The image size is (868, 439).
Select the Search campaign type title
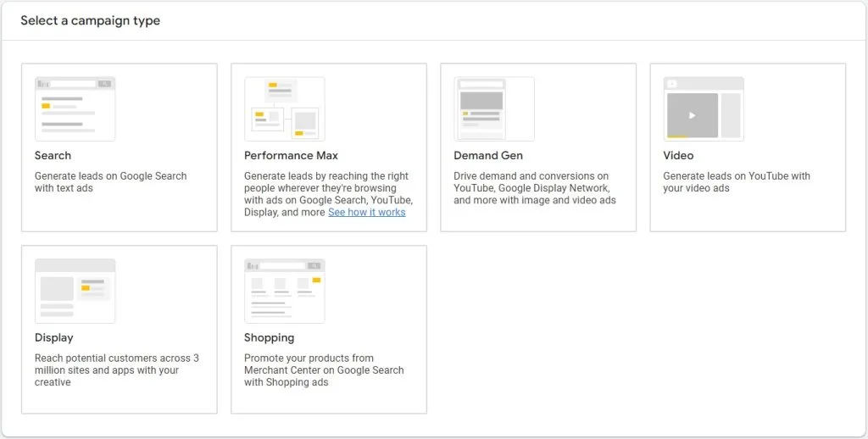53,156
